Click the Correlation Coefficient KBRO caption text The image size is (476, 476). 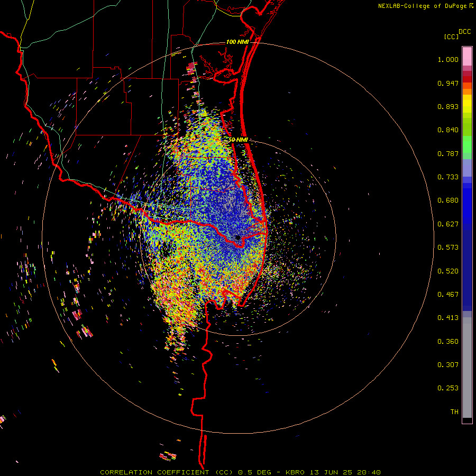pyautogui.click(x=240, y=472)
